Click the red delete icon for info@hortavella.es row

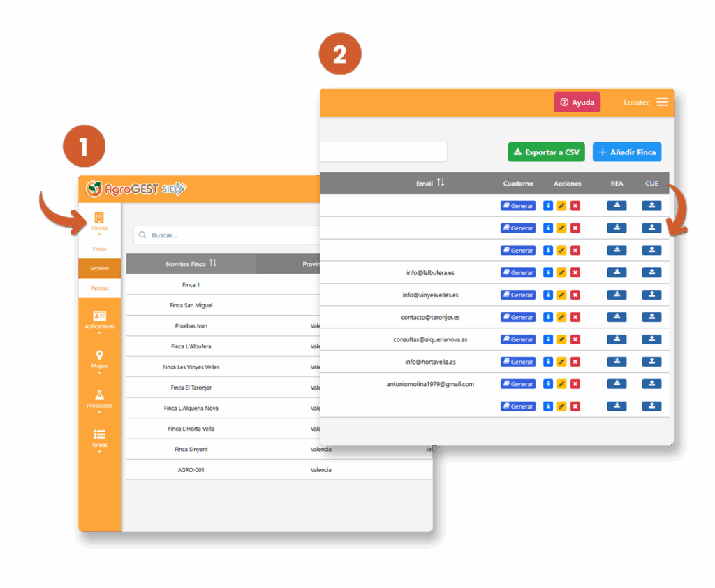pyautogui.click(x=575, y=362)
